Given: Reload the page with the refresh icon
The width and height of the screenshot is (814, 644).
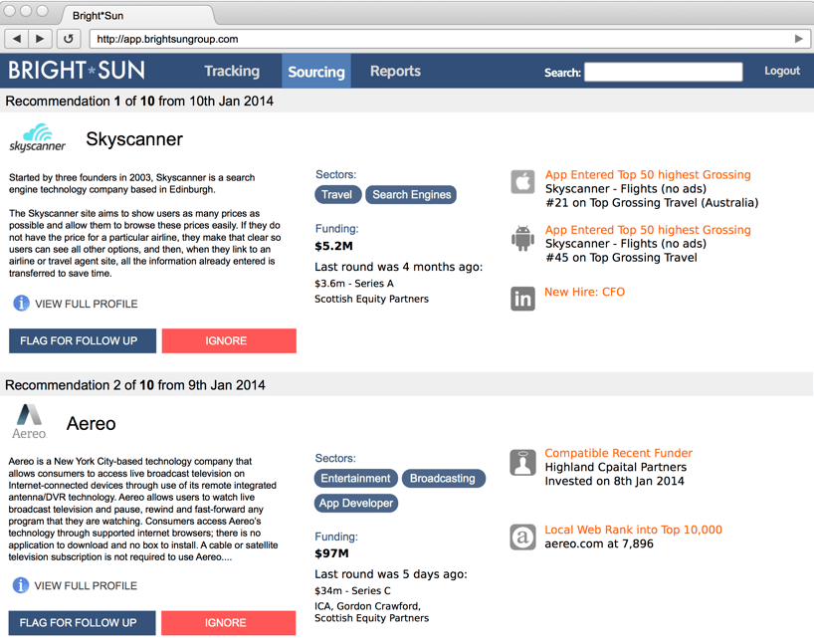Looking at the screenshot, I should click(68, 39).
